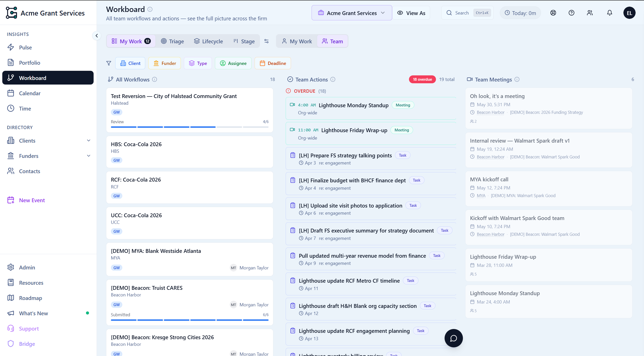644x356 pixels.
Task: Open the HBS: Coca-Cola 2026 workflow card
Action: pos(190,152)
